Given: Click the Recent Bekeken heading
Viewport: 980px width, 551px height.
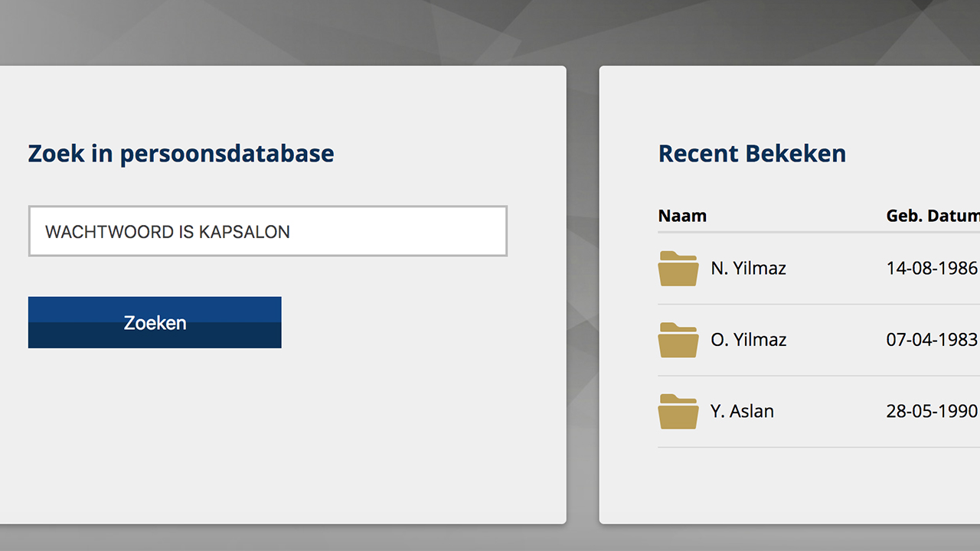Looking at the screenshot, I should (752, 153).
